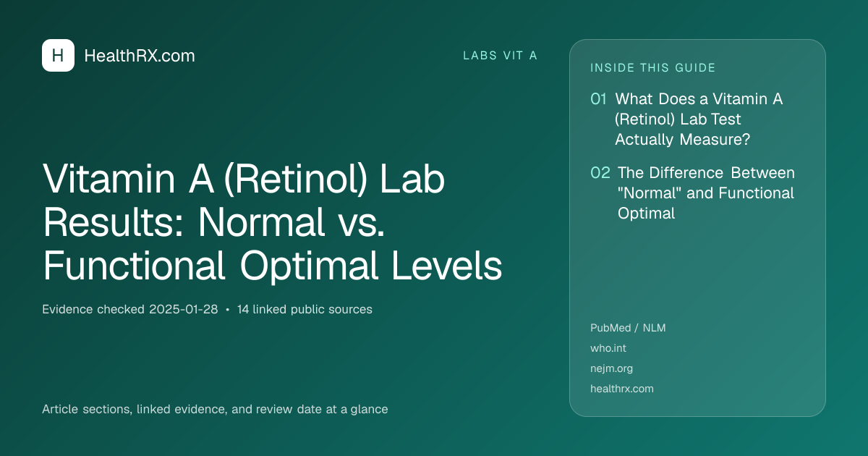Click '14 linked public sources' text

click(305, 309)
